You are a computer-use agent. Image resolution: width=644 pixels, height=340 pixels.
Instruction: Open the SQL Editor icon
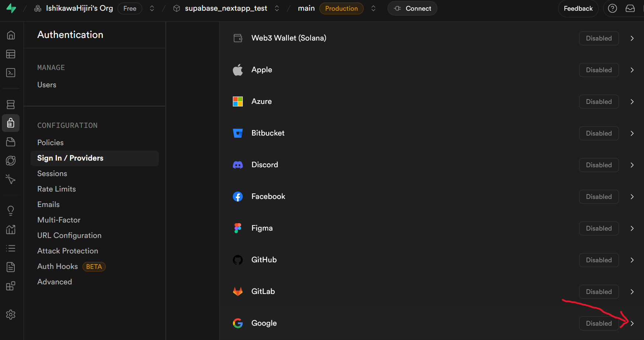point(11,73)
